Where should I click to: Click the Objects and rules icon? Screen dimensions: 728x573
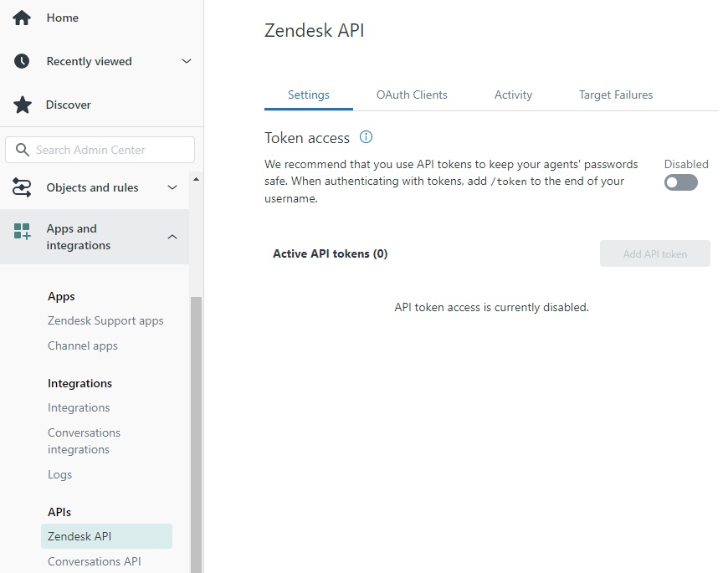coord(22,187)
